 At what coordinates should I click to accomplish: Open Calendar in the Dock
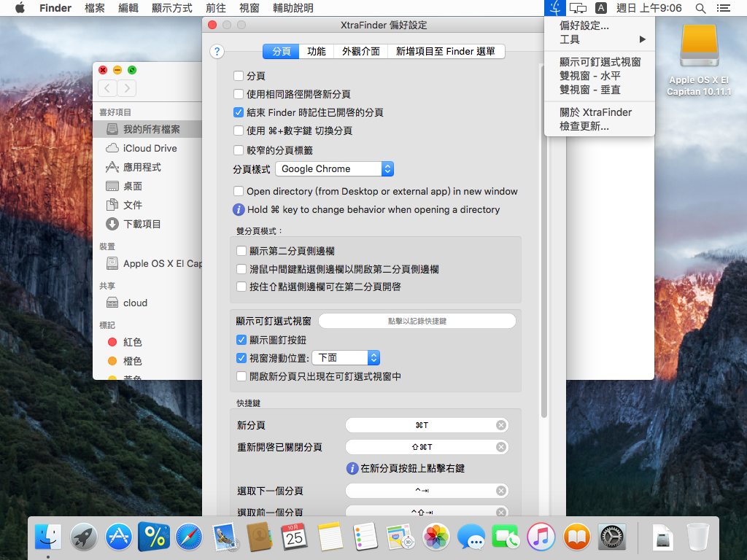[295, 537]
